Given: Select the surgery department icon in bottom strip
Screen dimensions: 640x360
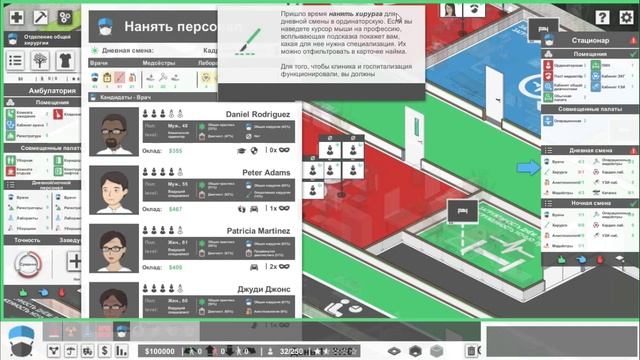Looking at the screenshot, I should coord(121,331).
